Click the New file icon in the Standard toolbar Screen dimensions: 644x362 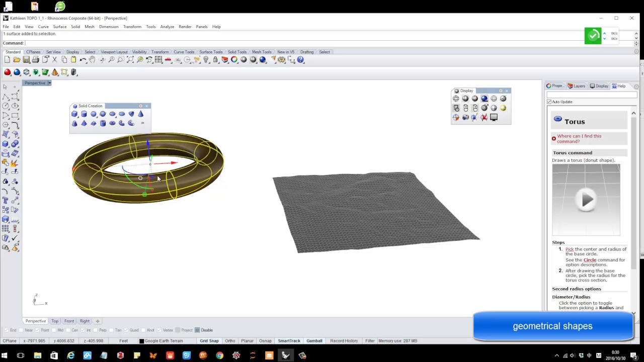(7, 60)
